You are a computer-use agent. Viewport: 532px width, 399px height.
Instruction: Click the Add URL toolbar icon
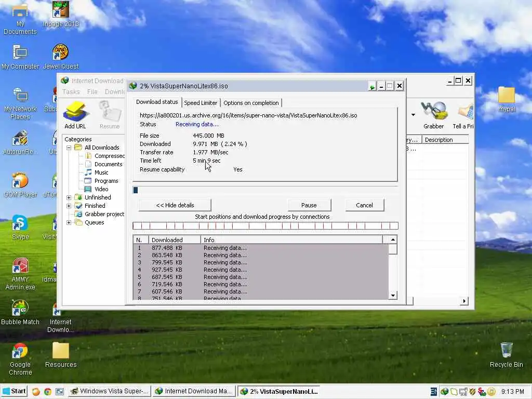coord(75,115)
